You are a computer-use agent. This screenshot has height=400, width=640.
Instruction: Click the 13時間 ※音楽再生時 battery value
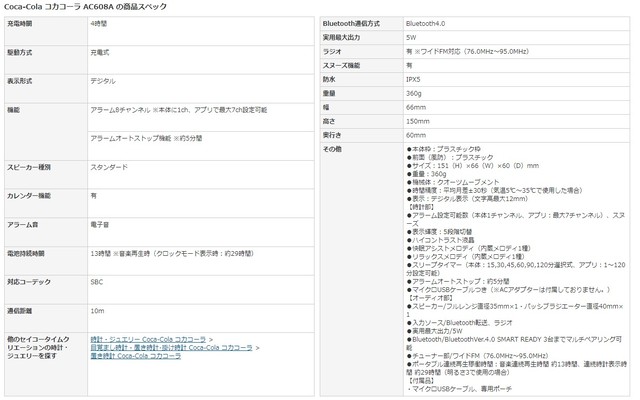172,253
